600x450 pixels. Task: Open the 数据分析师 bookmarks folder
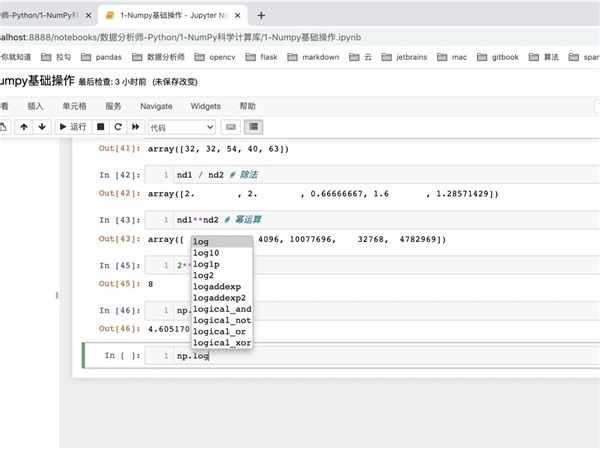(x=158, y=57)
